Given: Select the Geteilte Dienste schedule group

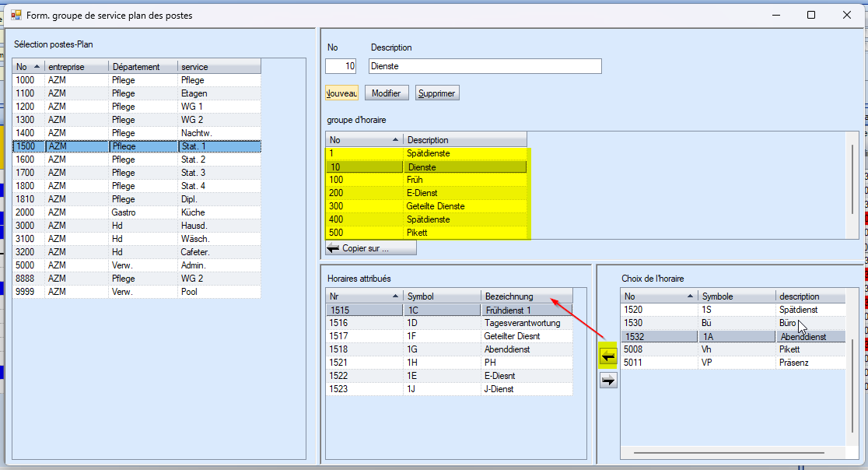Looking at the screenshot, I should coord(435,206).
